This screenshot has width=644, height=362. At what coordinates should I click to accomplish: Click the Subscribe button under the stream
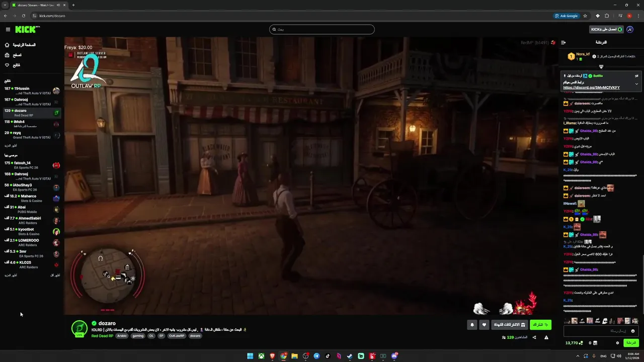pyautogui.click(x=540, y=325)
